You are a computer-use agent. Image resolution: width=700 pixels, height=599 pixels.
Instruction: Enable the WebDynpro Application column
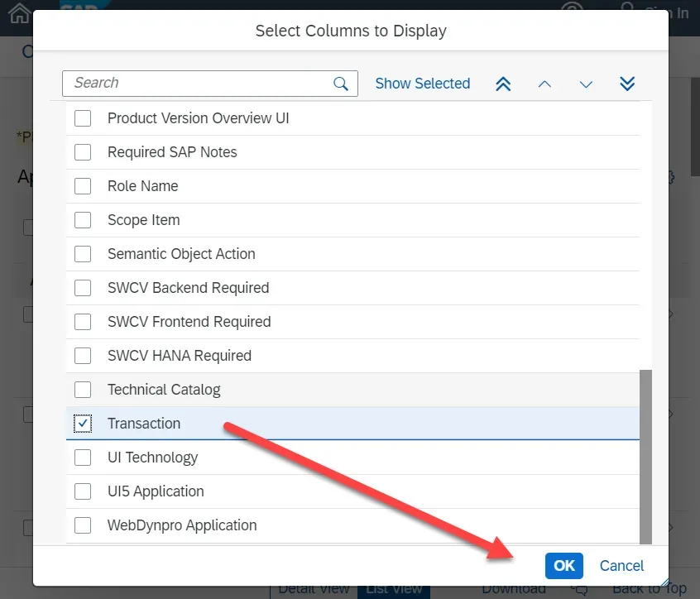tap(83, 525)
